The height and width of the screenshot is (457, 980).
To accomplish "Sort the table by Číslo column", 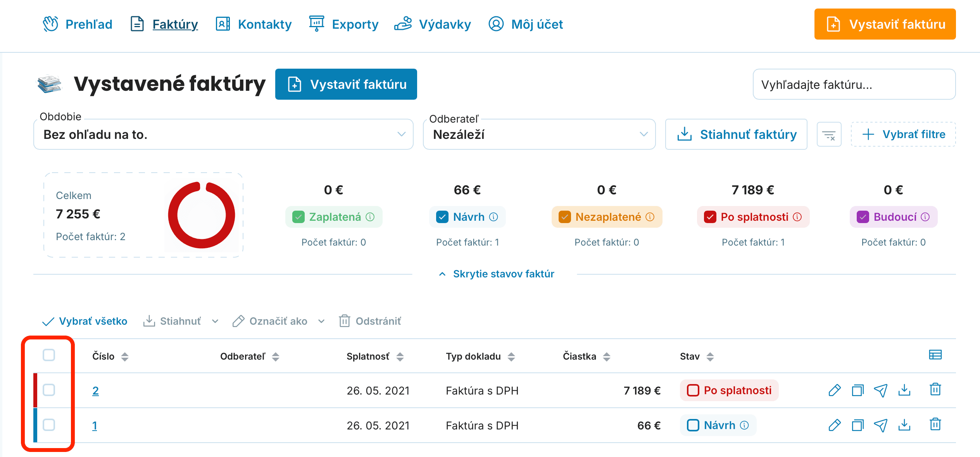I will click(110, 357).
